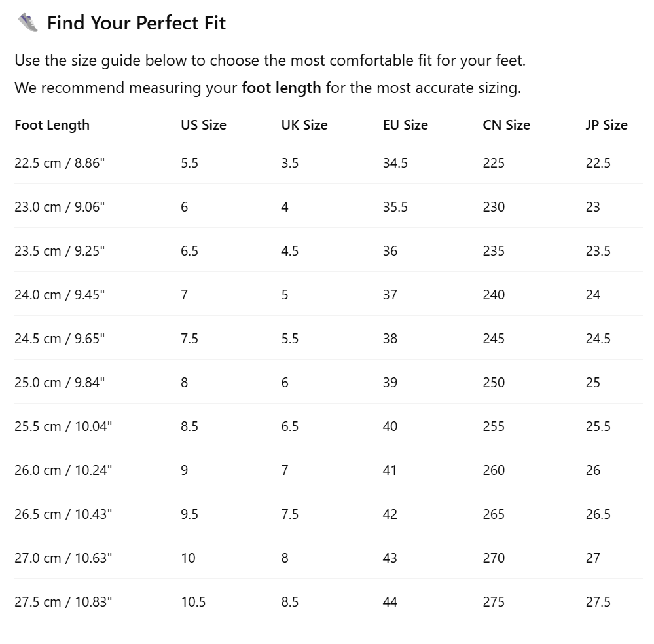Click the 22.5 cm / 8.86" row

coord(329,162)
